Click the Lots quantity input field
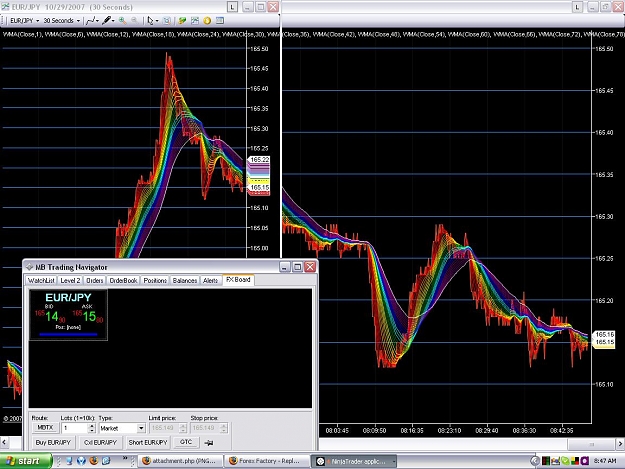 [75, 428]
